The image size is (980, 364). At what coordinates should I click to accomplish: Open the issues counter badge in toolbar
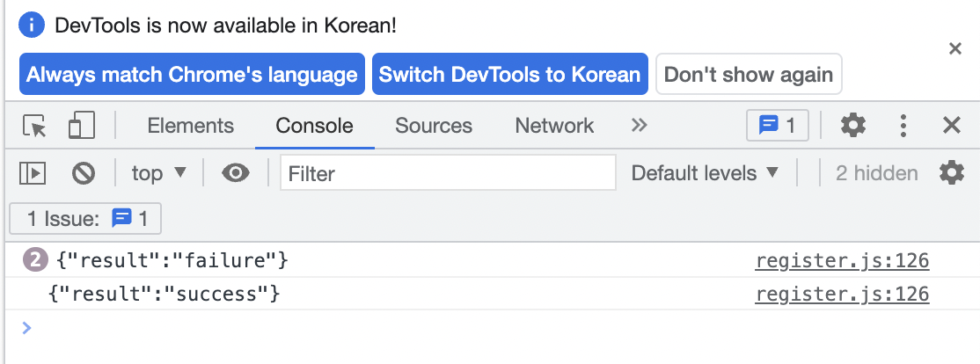[778, 126]
